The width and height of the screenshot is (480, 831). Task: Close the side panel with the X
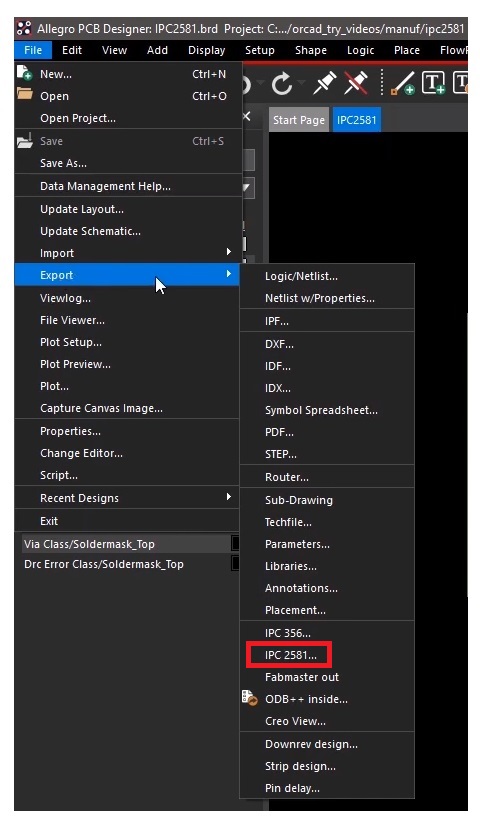point(246,116)
